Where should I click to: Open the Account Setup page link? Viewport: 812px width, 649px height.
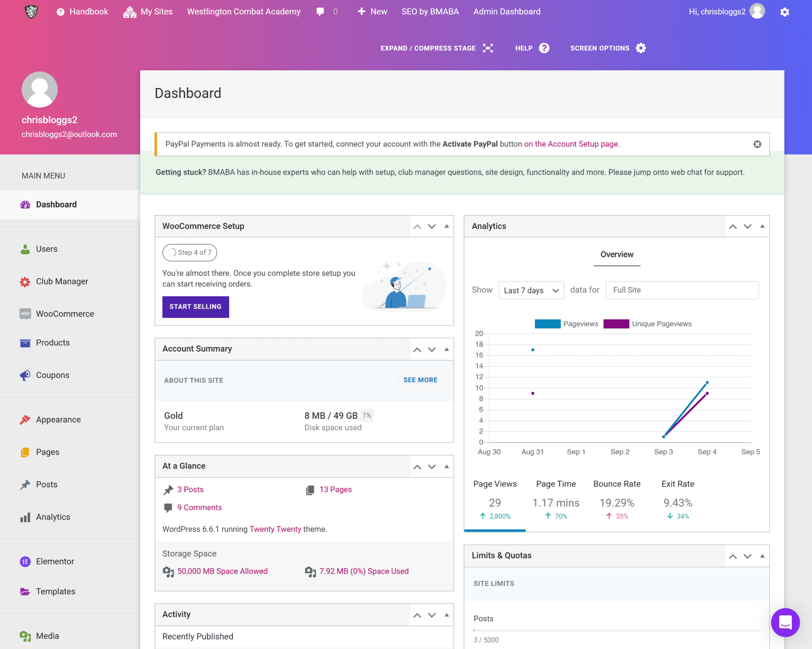(571, 144)
